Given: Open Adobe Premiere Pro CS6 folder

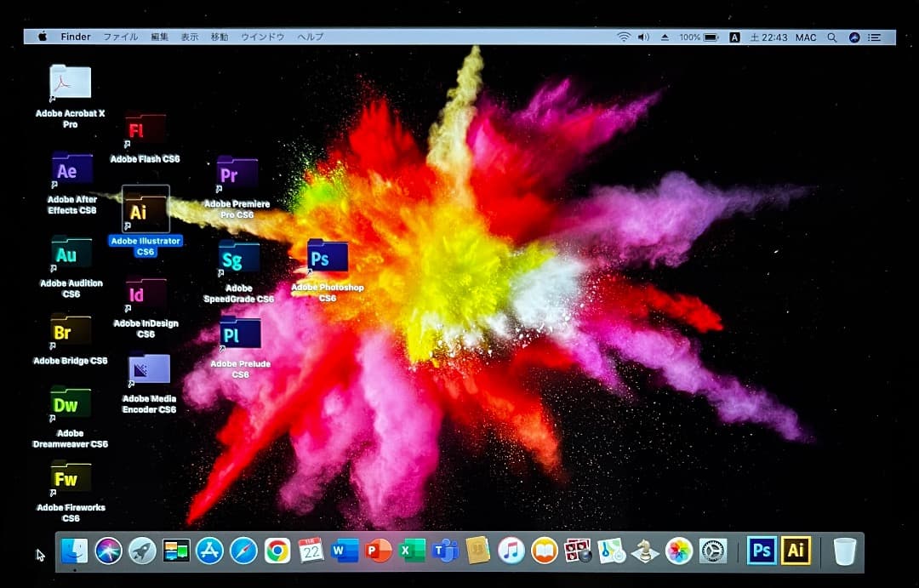Looking at the screenshot, I should tap(237, 174).
